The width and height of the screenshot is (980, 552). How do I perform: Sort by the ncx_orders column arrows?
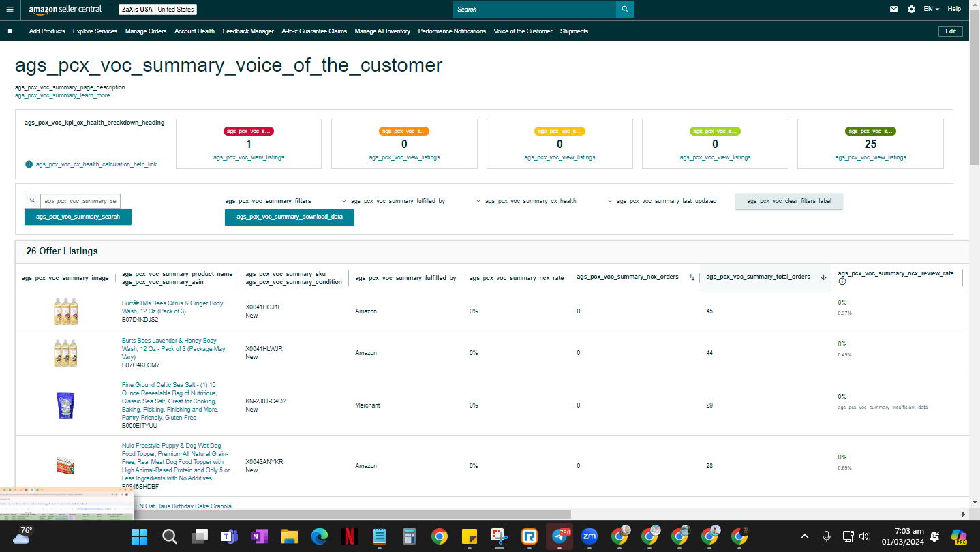[x=692, y=277]
